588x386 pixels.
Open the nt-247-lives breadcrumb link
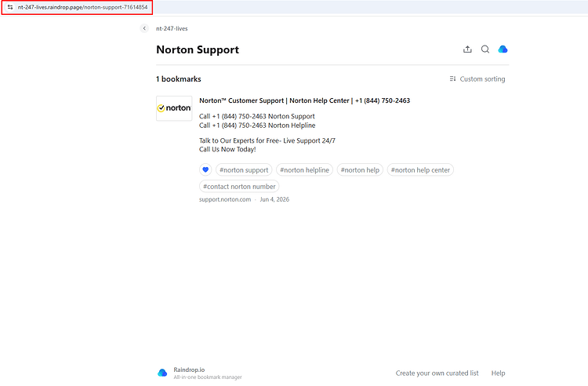tap(172, 28)
